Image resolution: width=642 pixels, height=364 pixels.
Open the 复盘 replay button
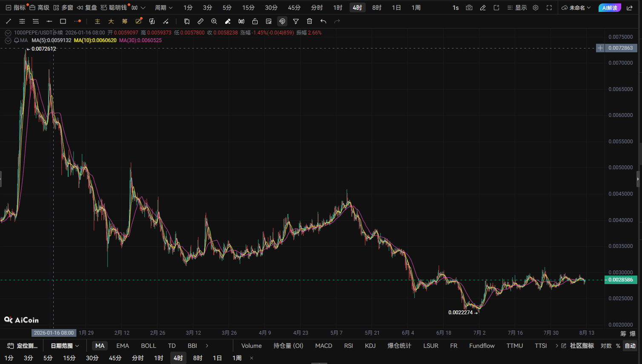pyautogui.click(x=87, y=8)
